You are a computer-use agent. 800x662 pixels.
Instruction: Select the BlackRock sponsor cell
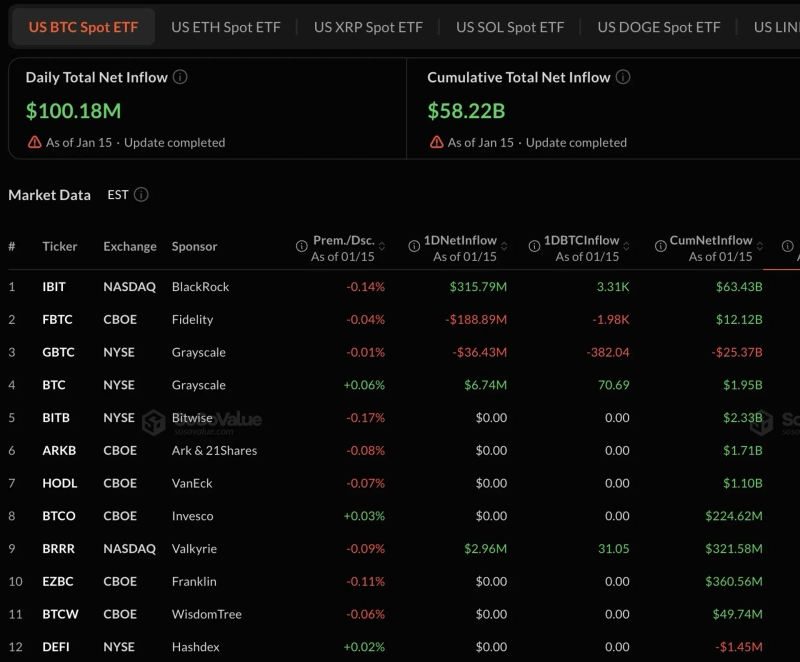200,287
